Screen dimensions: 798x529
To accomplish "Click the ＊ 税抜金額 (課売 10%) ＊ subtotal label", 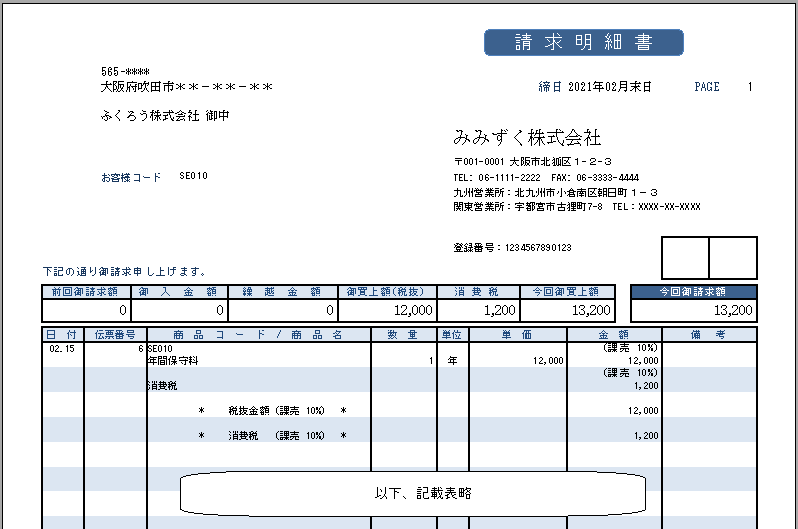I will 272,410.
